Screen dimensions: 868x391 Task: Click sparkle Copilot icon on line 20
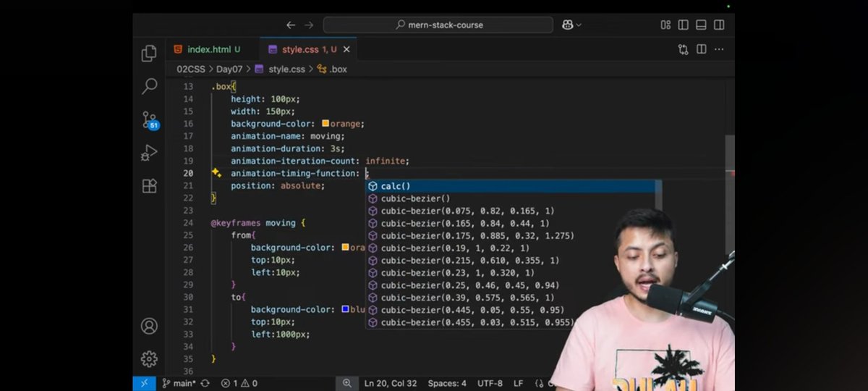(x=216, y=173)
